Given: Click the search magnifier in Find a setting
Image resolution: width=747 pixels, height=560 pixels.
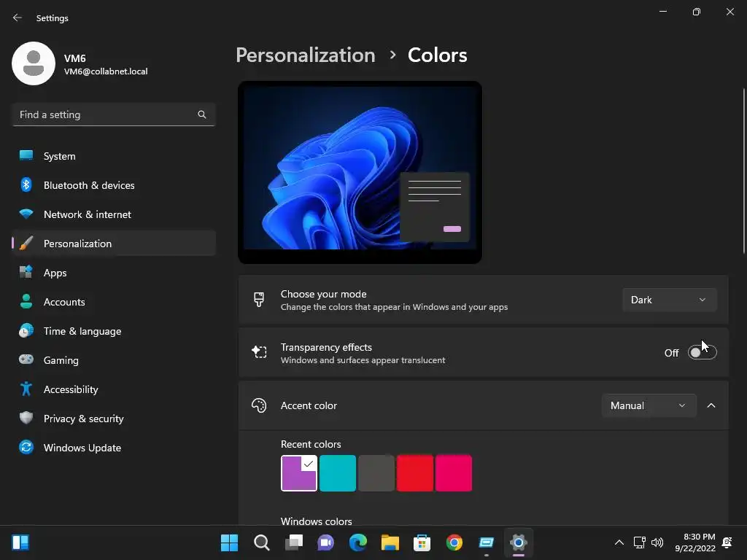Looking at the screenshot, I should (x=202, y=114).
